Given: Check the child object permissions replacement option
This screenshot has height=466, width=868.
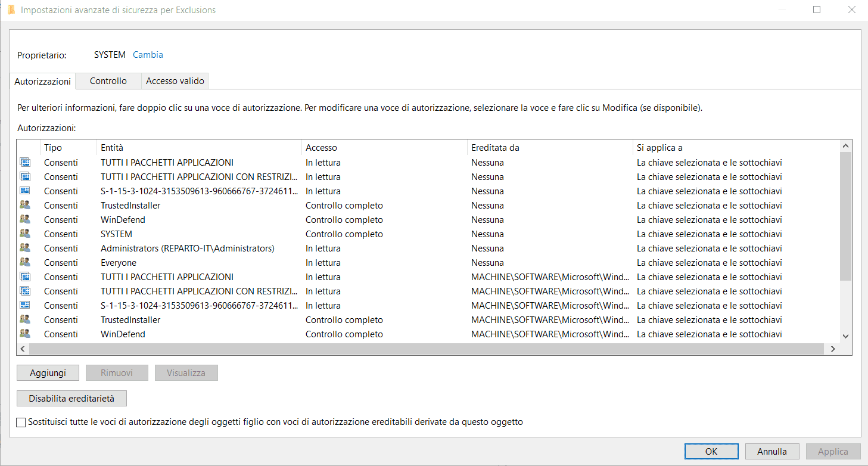Looking at the screenshot, I should coord(21,422).
